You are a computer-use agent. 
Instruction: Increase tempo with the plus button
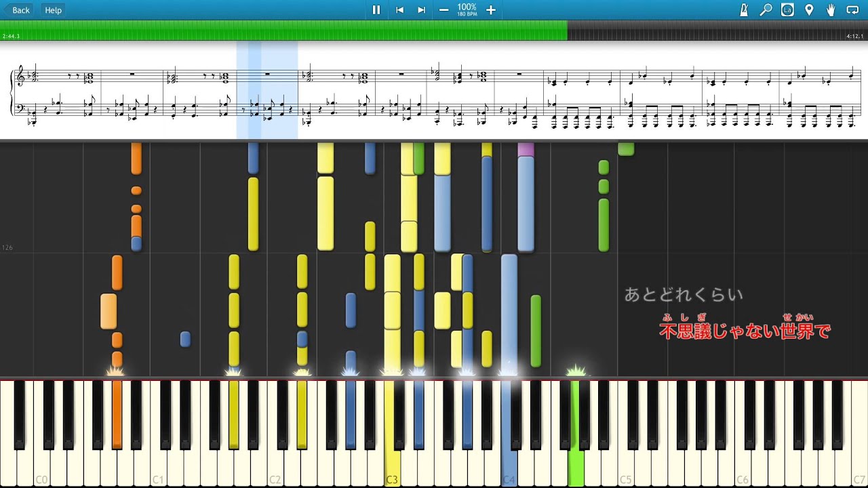[x=491, y=10]
